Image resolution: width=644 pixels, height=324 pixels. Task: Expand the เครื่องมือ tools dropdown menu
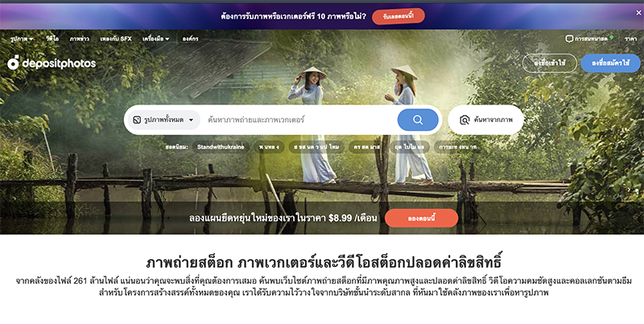coord(155,39)
